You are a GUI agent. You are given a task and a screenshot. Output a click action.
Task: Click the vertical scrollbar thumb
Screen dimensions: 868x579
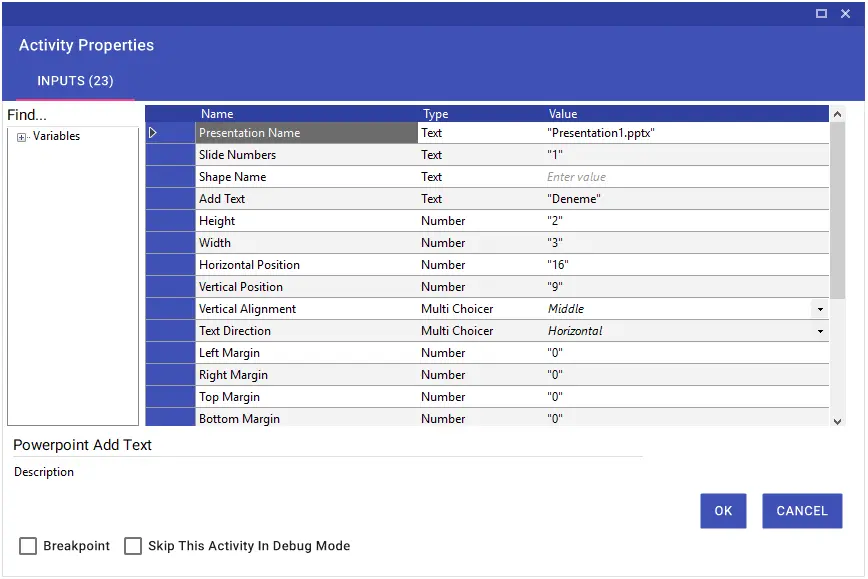click(837, 210)
